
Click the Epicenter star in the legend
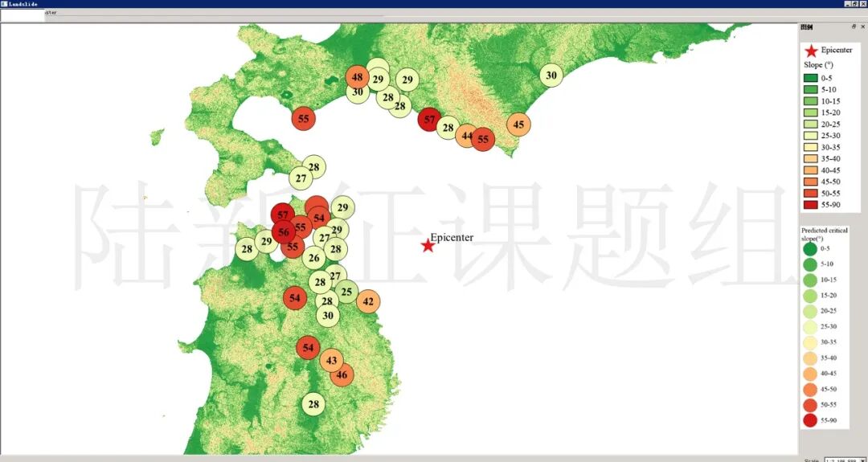click(811, 51)
